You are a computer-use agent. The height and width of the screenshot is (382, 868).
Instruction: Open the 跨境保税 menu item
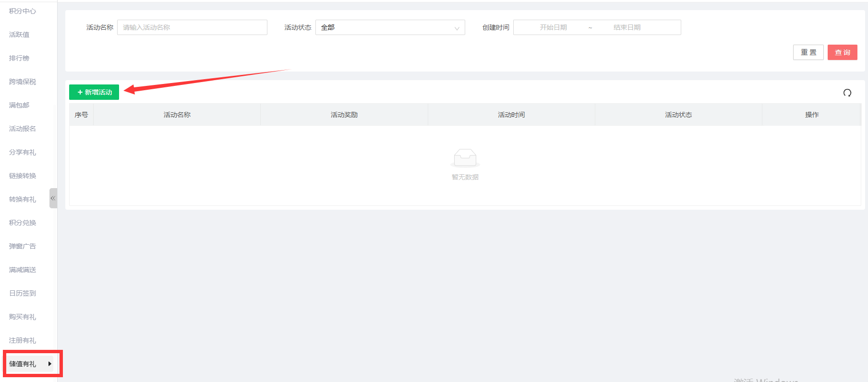[23, 82]
